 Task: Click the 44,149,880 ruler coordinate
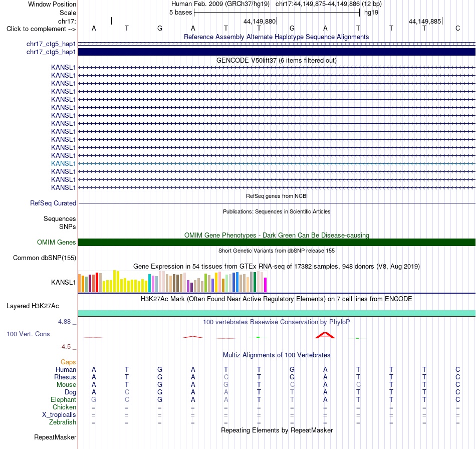(260, 21)
